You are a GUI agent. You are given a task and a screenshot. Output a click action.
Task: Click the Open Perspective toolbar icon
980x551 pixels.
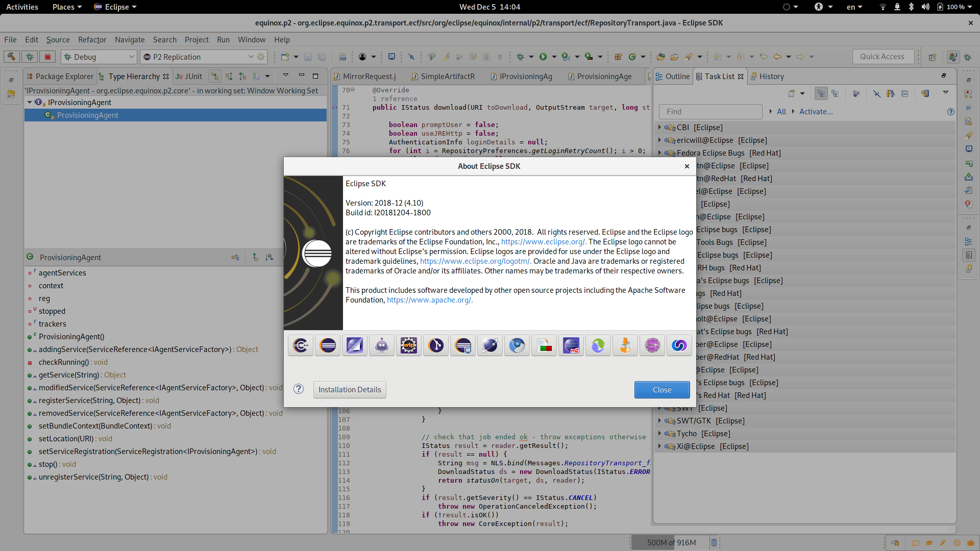pos(932,57)
